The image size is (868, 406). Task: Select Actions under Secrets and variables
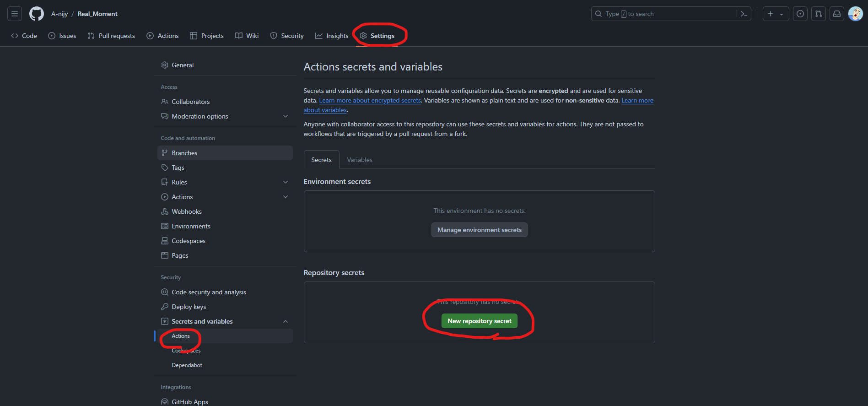225,336
